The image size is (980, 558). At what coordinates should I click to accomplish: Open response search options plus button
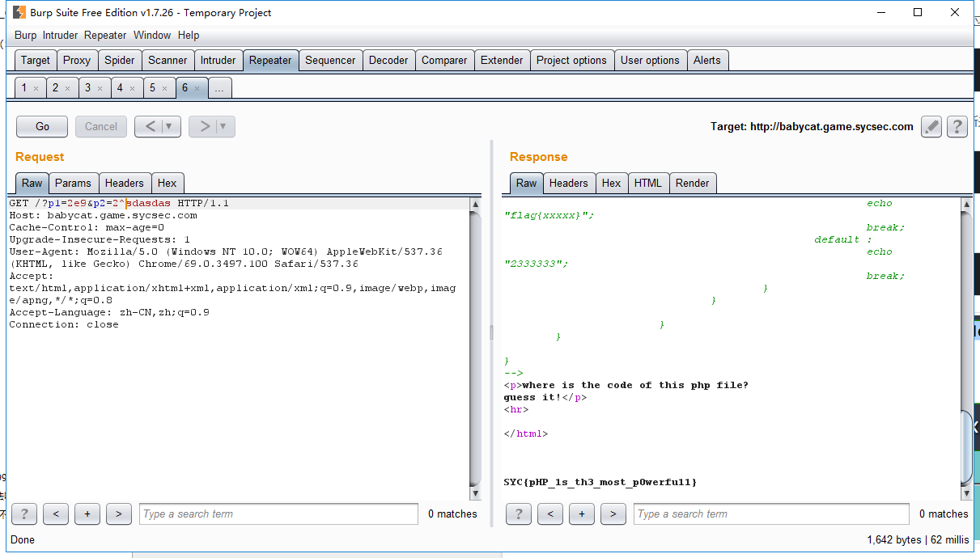click(x=582, y=514)
